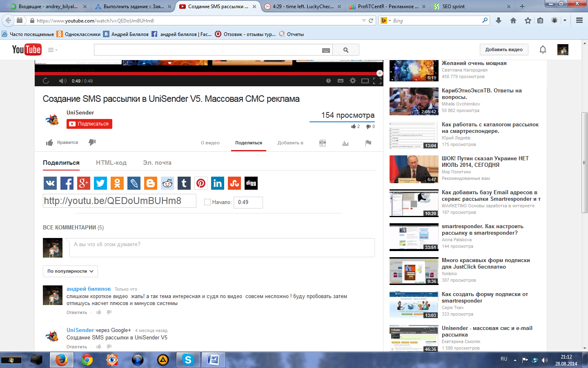Open YouTube notifications bell
Image resolution: width=588 pixels, height=368 pixels.
point(543,49)
